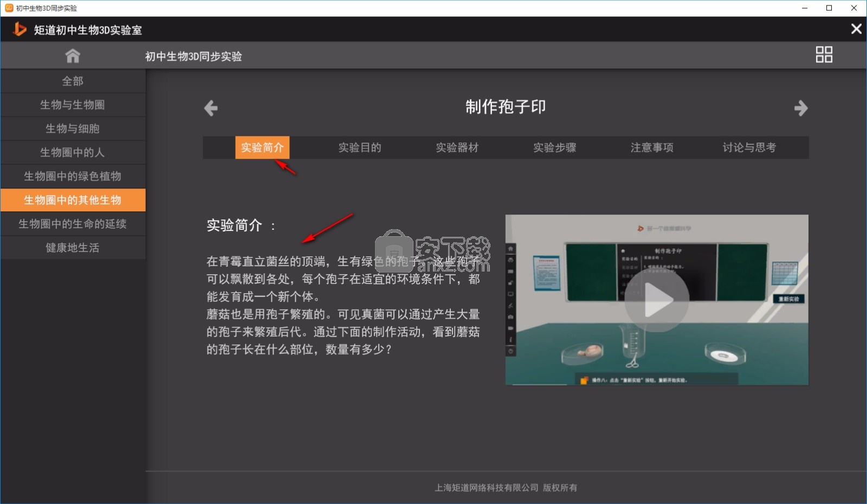867x504 pixels.
Task: Select 生物圈中的绿色植物 category
Action: coord(73,176)
